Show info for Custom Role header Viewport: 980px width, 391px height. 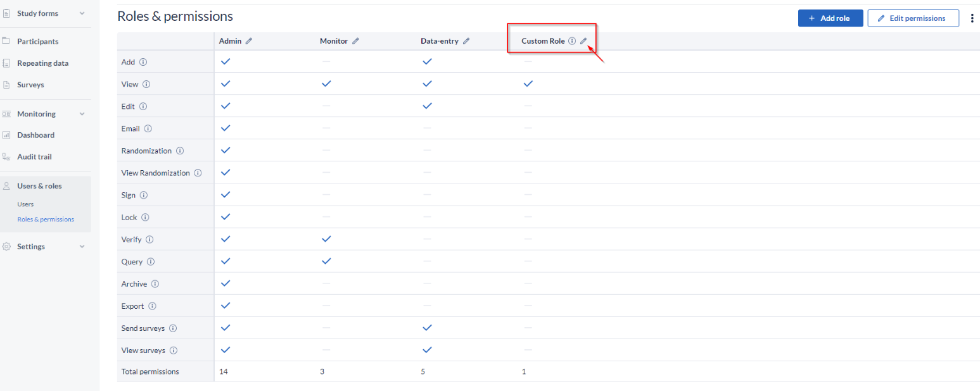572,40
